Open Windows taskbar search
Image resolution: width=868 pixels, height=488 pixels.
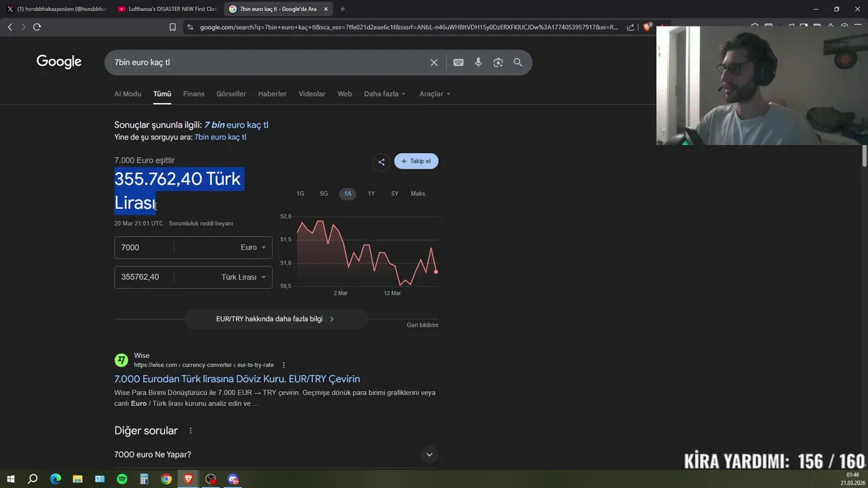click(x=33, y=479)
